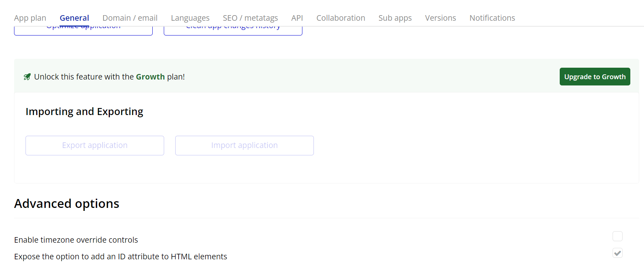Open the App plan tab
The image size is (644, 273).
[30, 18]
